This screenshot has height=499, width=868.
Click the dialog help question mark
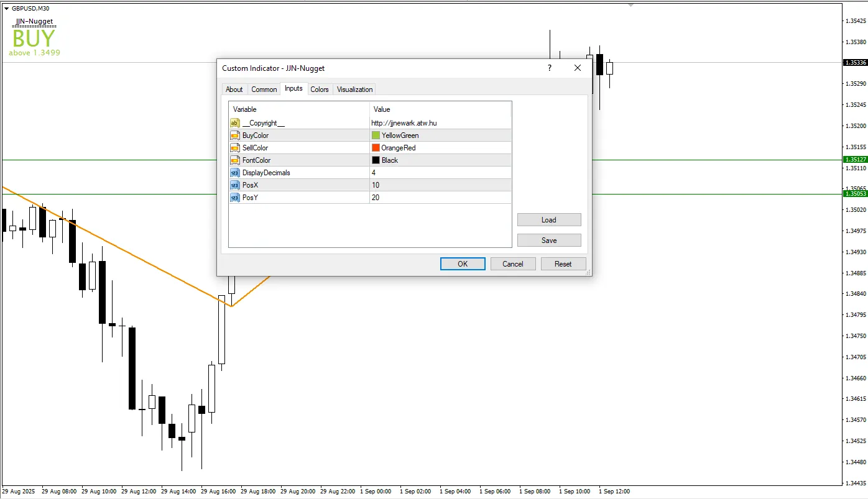tap(549, 68)
